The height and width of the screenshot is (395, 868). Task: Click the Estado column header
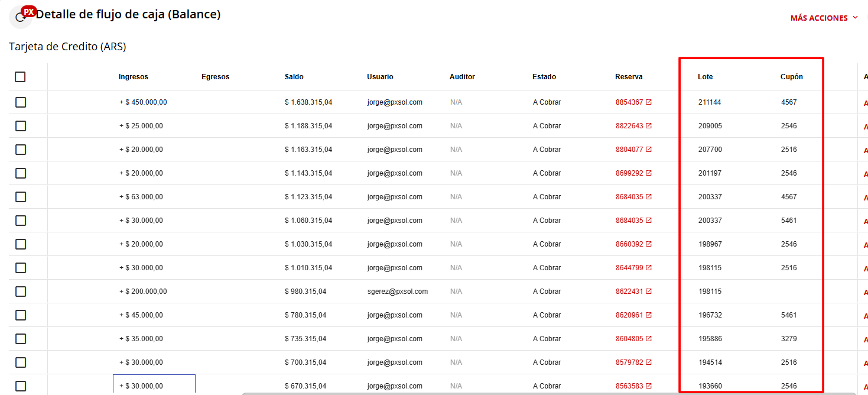pos(544,77)
